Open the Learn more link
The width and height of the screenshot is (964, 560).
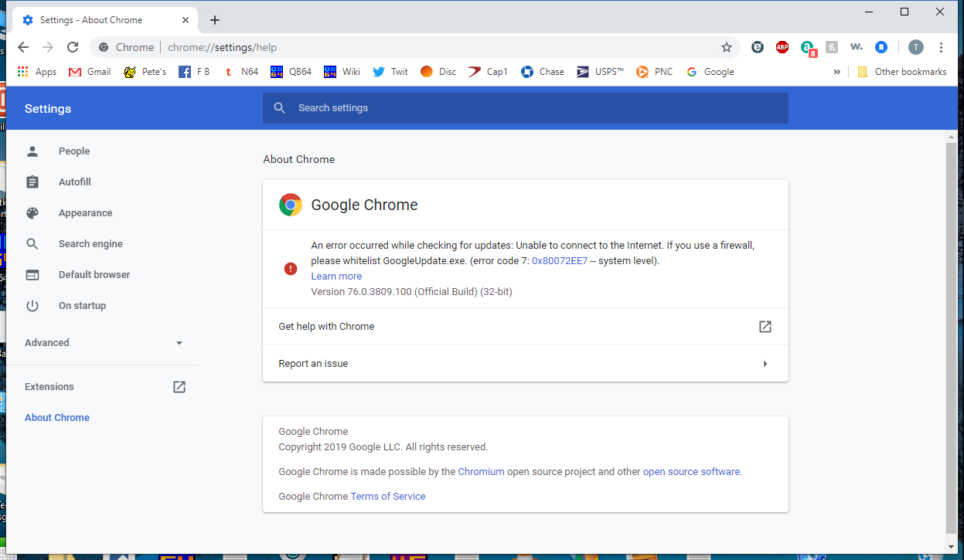[x=336, y=277]
